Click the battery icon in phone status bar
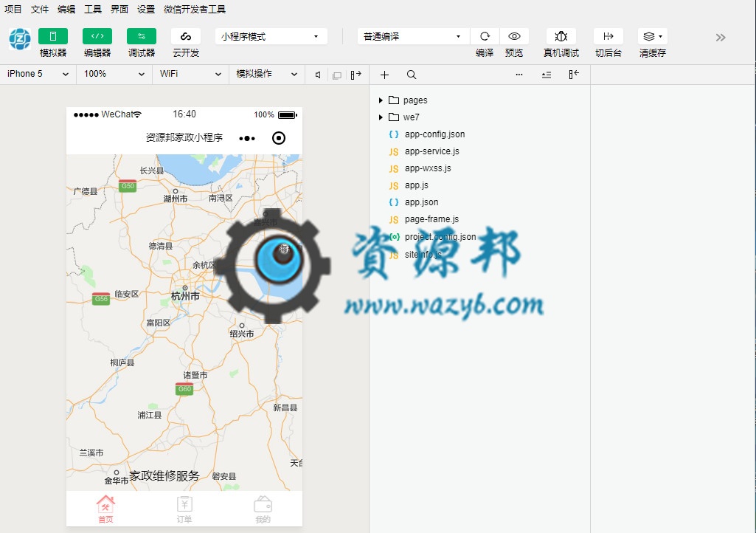The height and width of the screenshot is (533, 756). click(288, 115)
